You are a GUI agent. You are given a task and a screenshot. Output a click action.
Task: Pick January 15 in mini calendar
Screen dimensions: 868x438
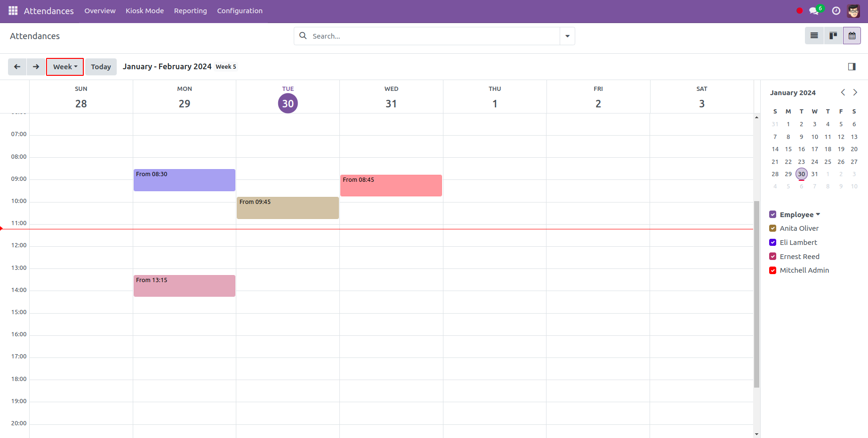[x=788, y=149]
